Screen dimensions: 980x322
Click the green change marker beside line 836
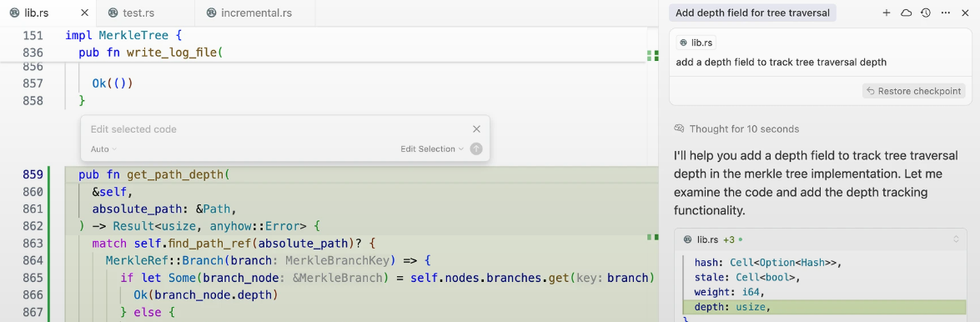pos(652,55)
